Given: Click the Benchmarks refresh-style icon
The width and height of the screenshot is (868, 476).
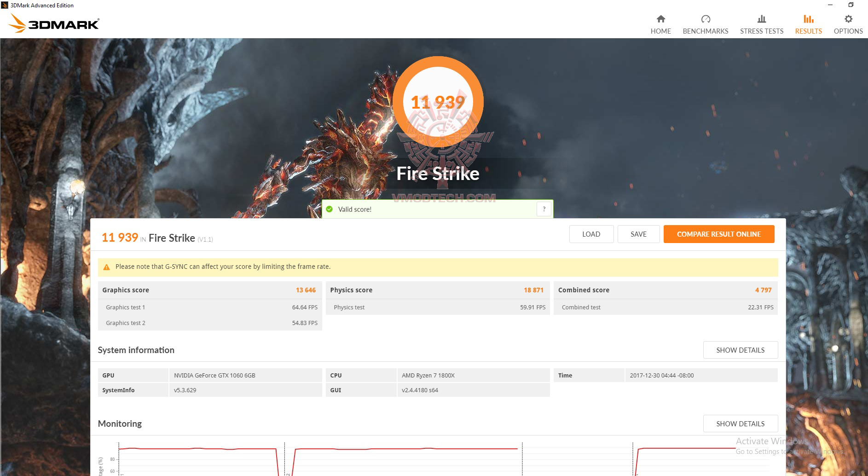Looking at the screenshot, I should (x=705, y=19).
